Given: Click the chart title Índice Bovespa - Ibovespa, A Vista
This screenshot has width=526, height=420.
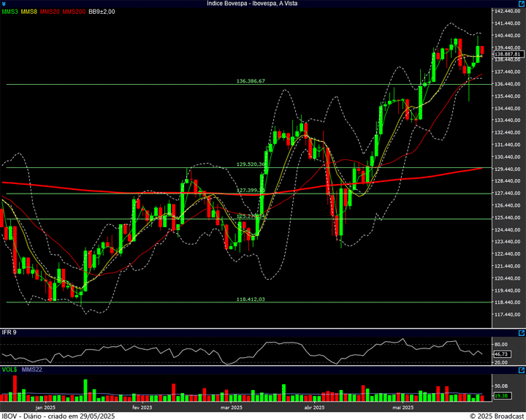Looking at the screenshot, I should click(252, 4).
